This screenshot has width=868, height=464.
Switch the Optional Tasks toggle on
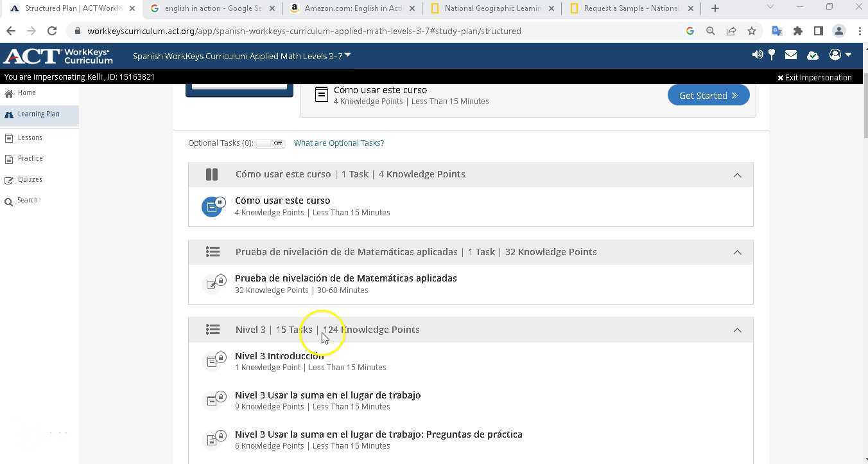pyautogui.click(x=270, y=143)
